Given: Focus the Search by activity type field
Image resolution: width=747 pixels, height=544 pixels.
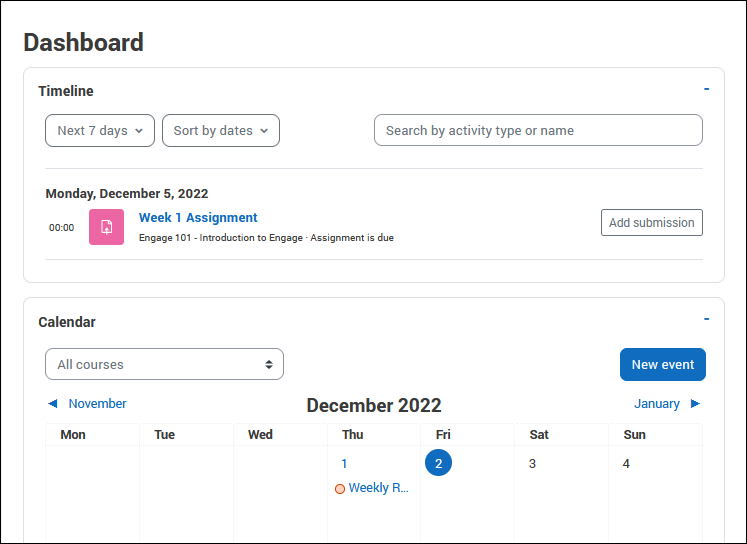Looking at the screenshot, I should point(538,130).
